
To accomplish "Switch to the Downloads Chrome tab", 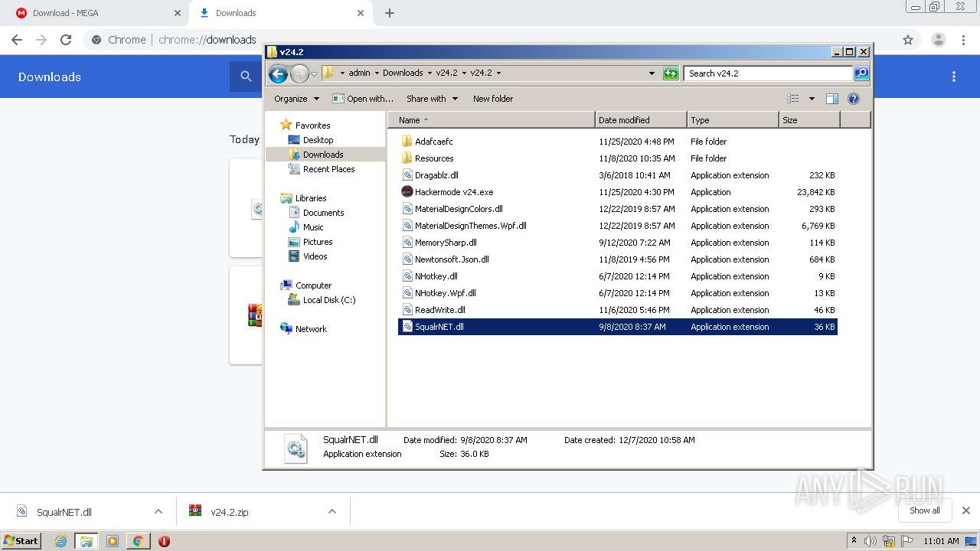I will (280, 13).
